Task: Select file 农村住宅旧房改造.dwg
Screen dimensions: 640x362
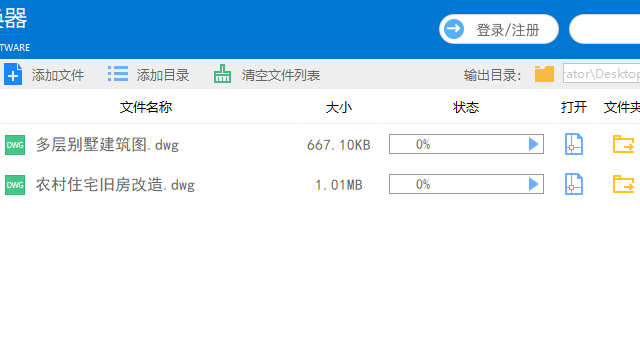Action: coord(115,185)
